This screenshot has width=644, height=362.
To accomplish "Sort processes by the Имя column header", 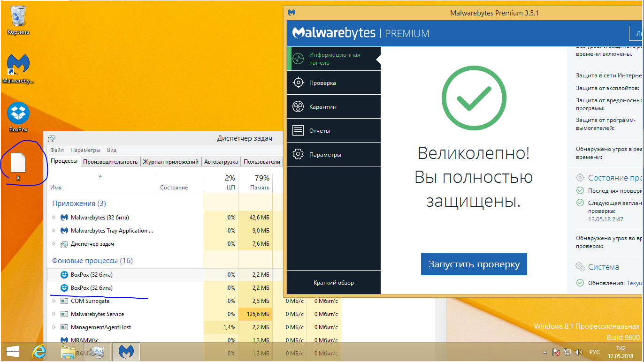I will tap(102, 183).
